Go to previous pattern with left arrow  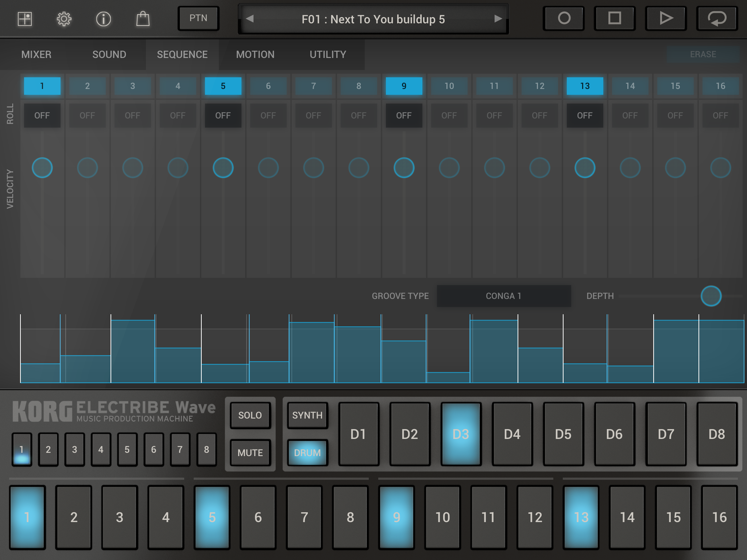pyautogui.click(x=250, y=19)
